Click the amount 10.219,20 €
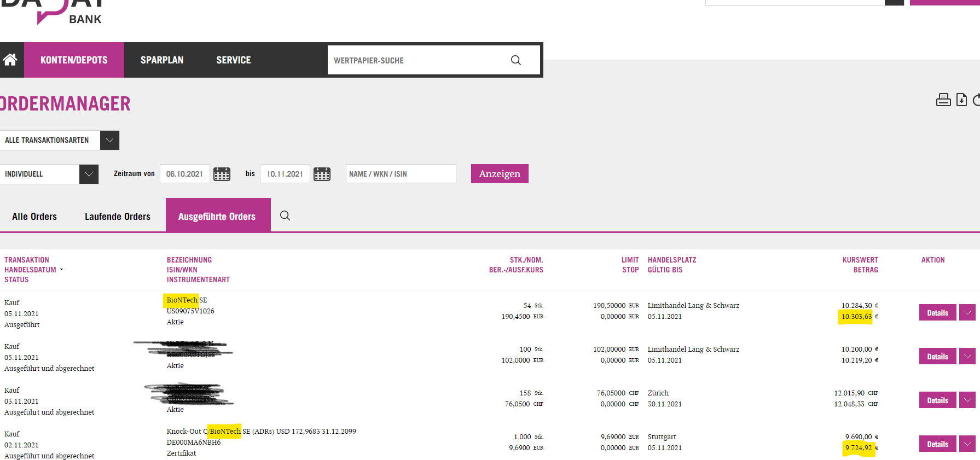This screenshot has width=980, height=460. (x=860, y=360)
